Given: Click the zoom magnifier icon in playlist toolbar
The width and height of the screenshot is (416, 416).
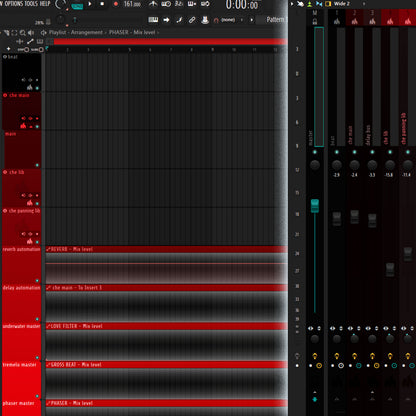Looking at the screenshot, I should point(22,33).
